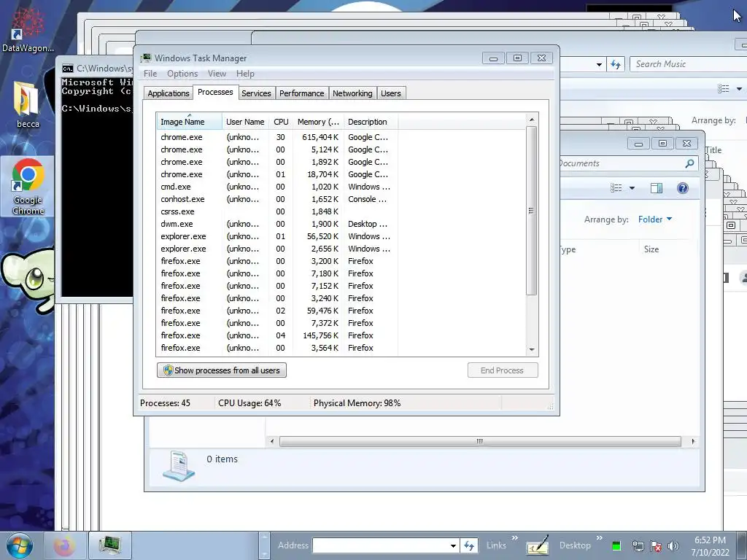747x560 pixels.
Task: Sort by CPU column header
Action: coord(281,122)
